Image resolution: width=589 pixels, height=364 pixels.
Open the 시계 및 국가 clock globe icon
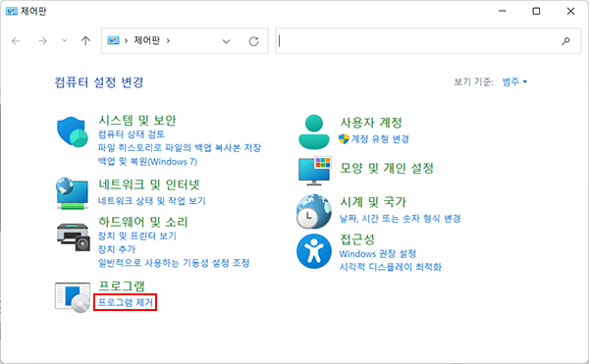tap(314, 211)
